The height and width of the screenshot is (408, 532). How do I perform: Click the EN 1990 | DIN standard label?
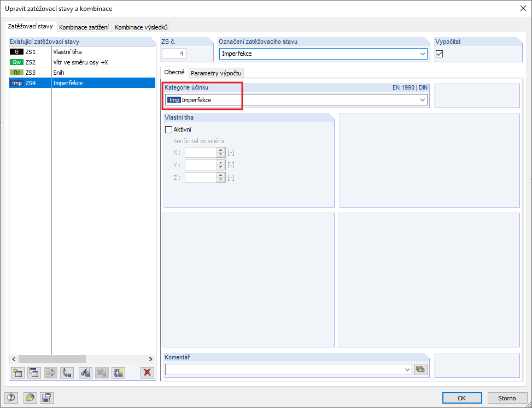(x=410, y=87)
